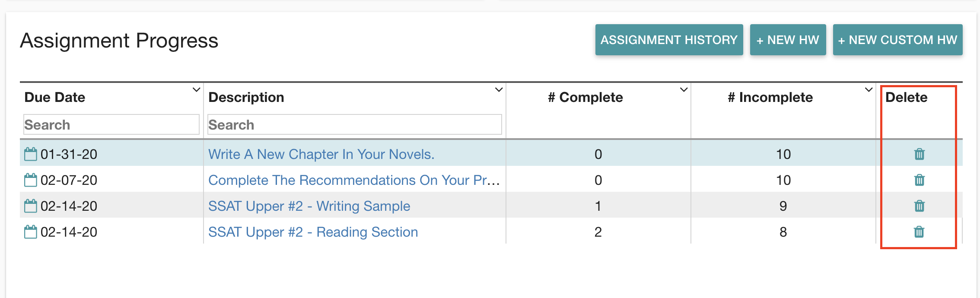This screenshot has width=980, height=298.
Task: Open Due Date column dropdown chevron
Action: pos(196,90)
